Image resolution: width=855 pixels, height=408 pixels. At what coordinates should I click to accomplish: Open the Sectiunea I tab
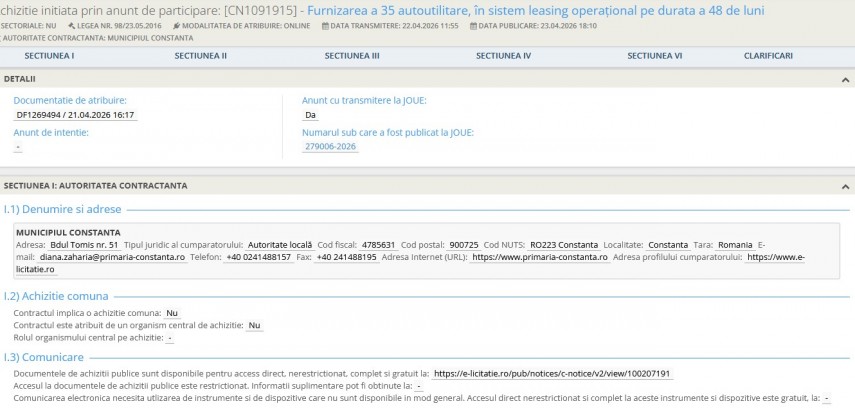coord(49,56)
